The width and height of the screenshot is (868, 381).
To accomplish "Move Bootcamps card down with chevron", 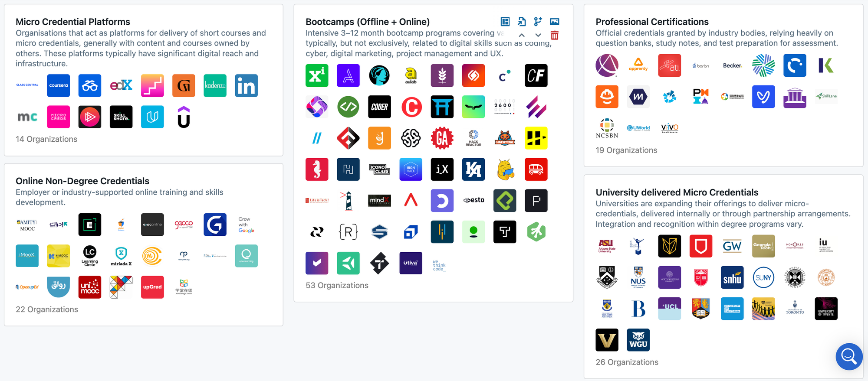I will (538, 35).
